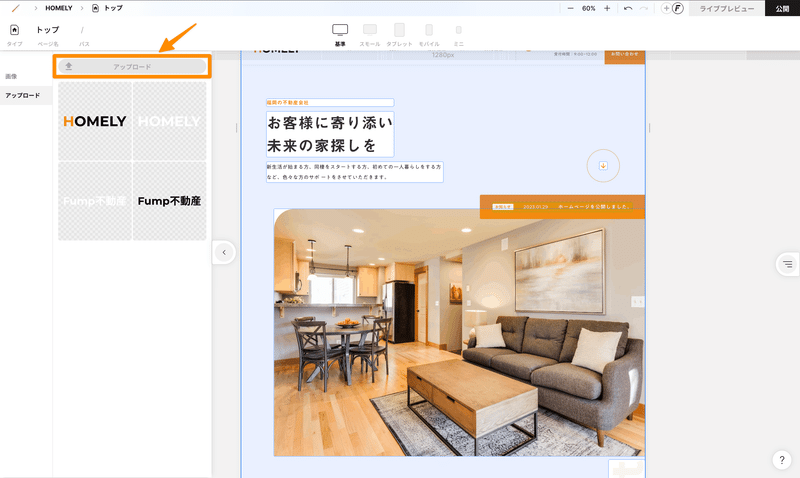Click the orange お問い合わせ header button

(624, 56)
